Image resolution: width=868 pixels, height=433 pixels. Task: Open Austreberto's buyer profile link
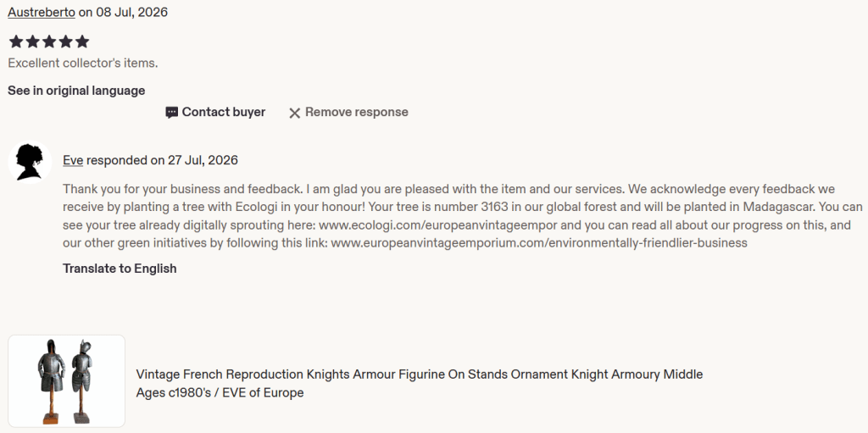42,12
